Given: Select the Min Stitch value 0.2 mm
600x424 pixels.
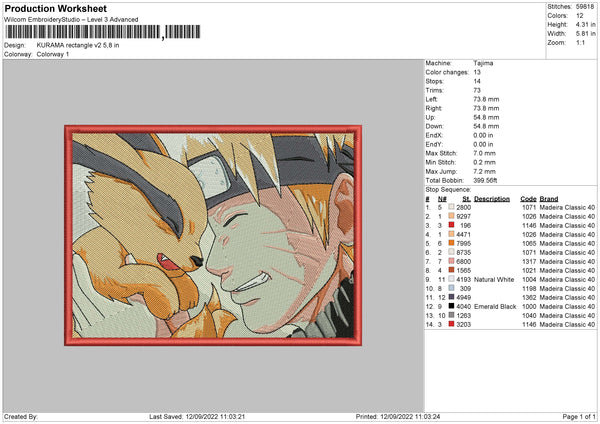Looking at the screenshot, I should [484, 162].
